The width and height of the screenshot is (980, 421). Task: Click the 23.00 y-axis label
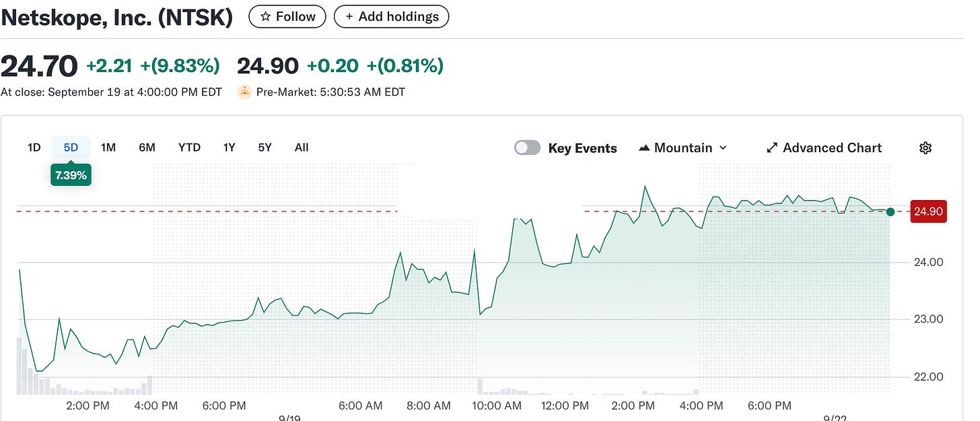tap(928, 319)
